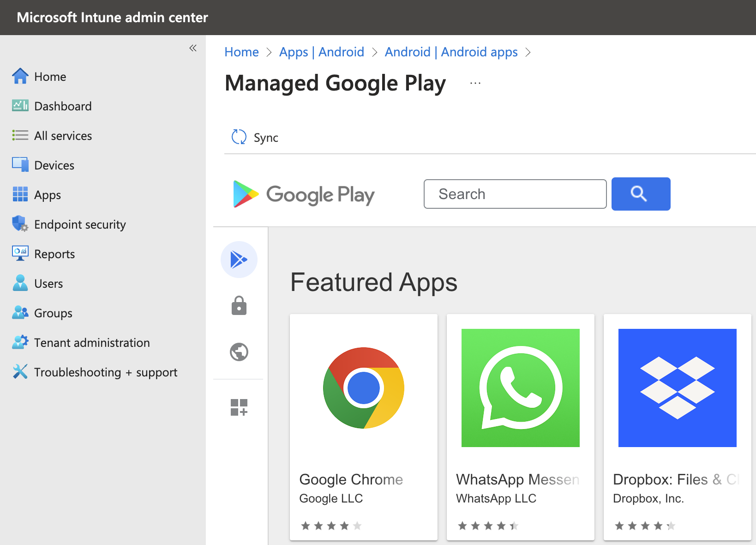The image size is (756, 545).
Task: Click the Home house icon in sidebar
Action: (x=20, y=76)
